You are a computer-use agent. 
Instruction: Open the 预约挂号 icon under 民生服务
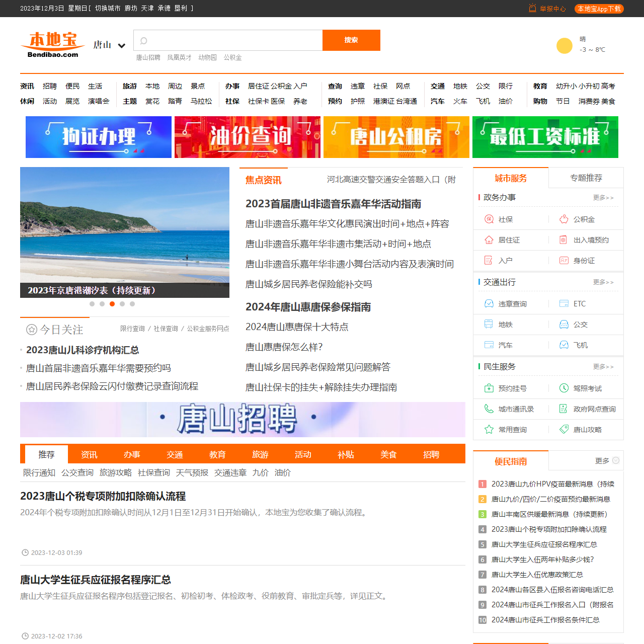pos(489,388)
